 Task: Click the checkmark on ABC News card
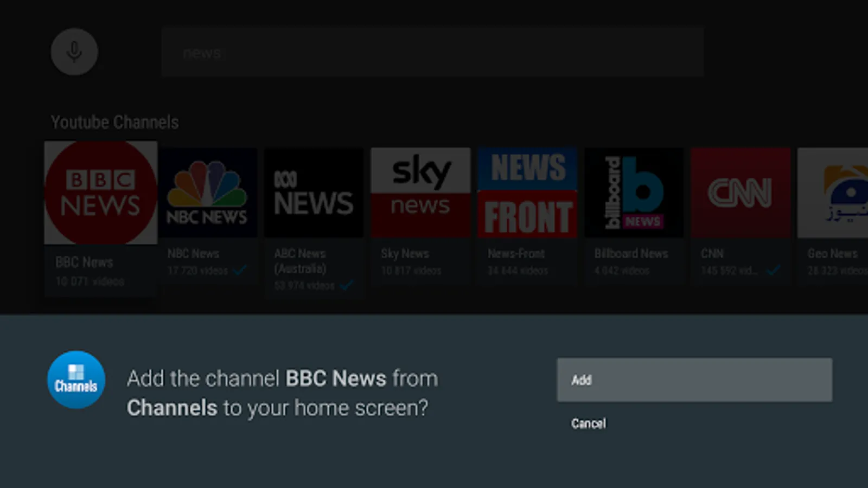click(346, 285)
